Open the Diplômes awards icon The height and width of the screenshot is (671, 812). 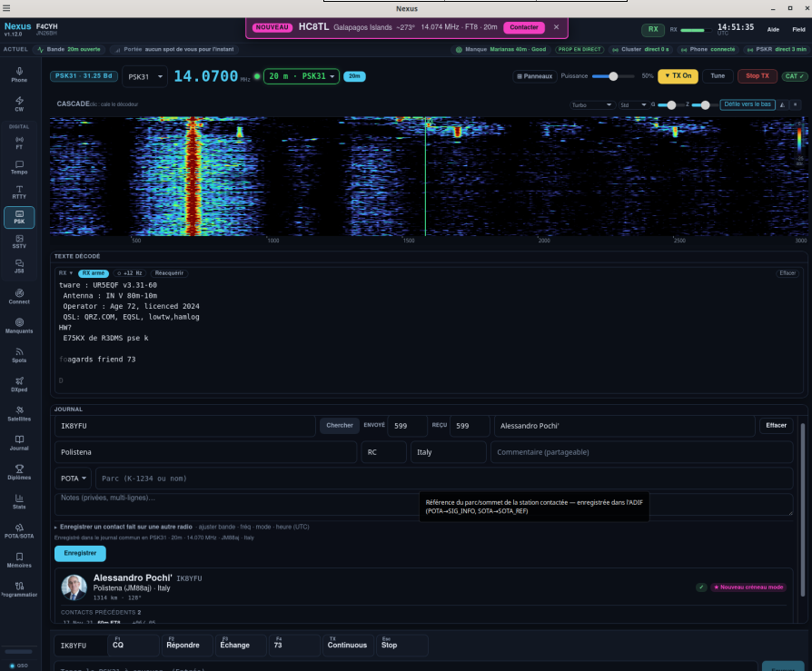(x=19, y=472)
